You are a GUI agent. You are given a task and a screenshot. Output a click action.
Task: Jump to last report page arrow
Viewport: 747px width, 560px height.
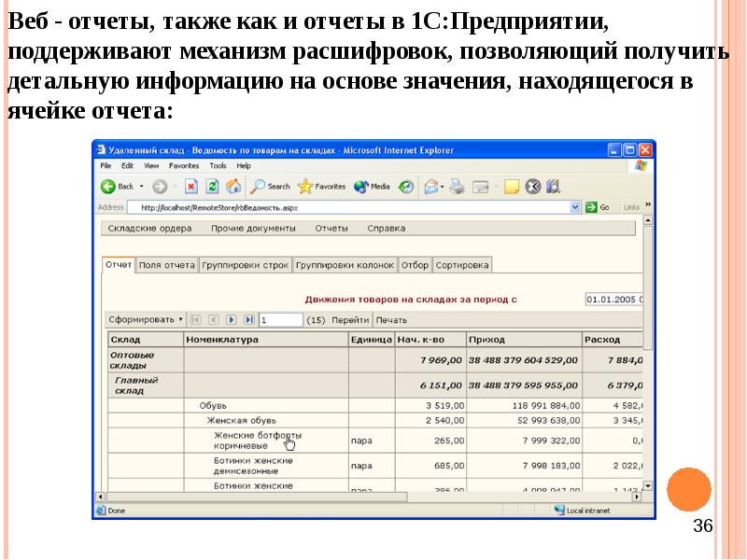(248, 319)
